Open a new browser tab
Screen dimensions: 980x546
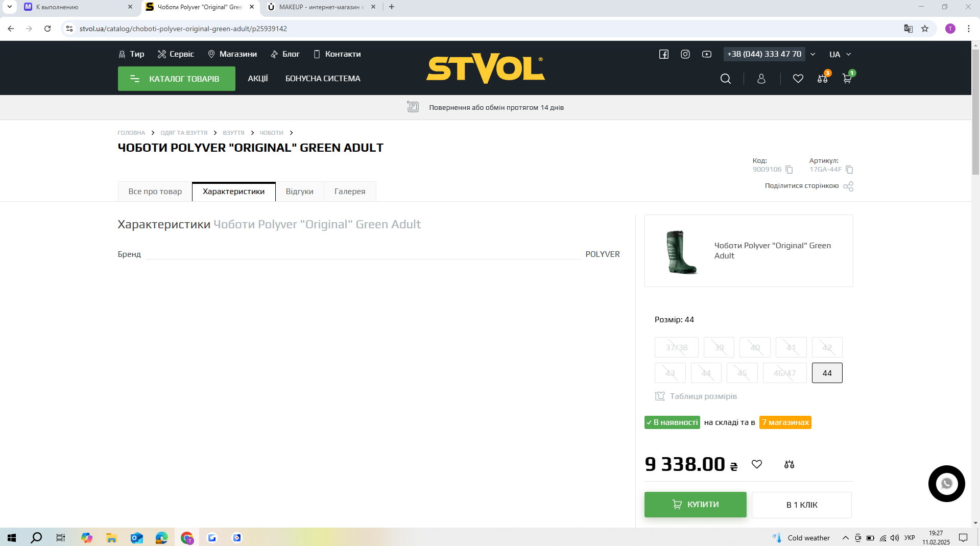(x=392, y=7)
